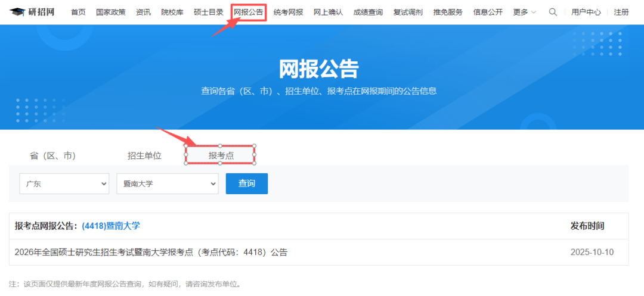Open 推免服务 navigation item
Screen dimensions: 644x296
(x=448, y=13)
